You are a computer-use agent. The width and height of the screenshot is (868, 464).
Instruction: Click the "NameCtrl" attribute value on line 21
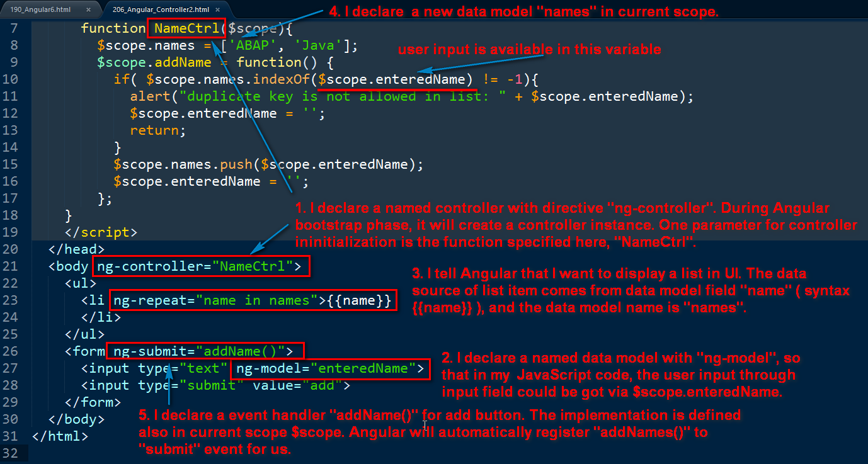point(253,266)
